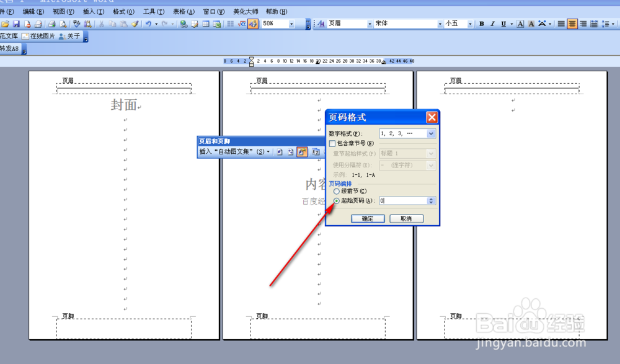Click Insert Number of Pages icon
Image resolution: width=620 pixels, height=364 pixels.
[291, 152]
